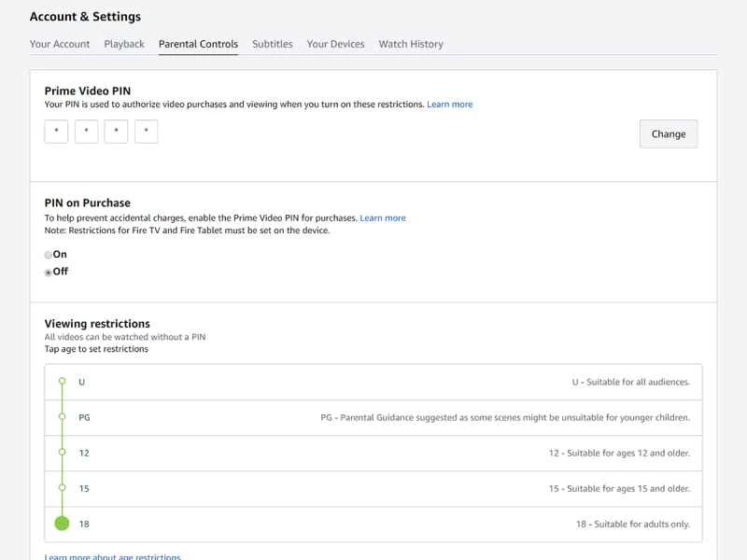The image size is (747, 560).
Task: Open the Your Devices tab
Action: click(335, 44)
